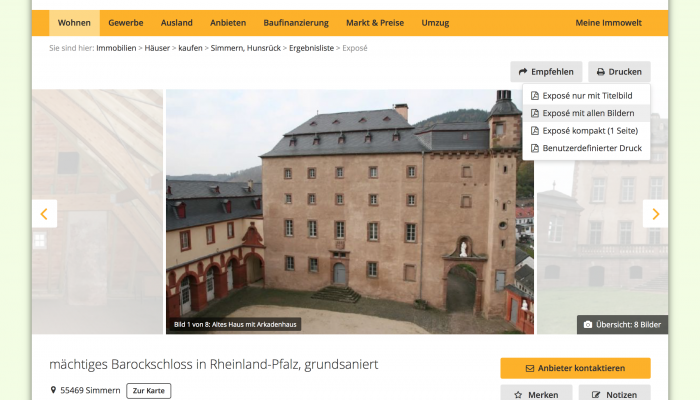Click the main castle courtyard photo
The width and height of the screenshot is (700, 400).
point(350,212)
